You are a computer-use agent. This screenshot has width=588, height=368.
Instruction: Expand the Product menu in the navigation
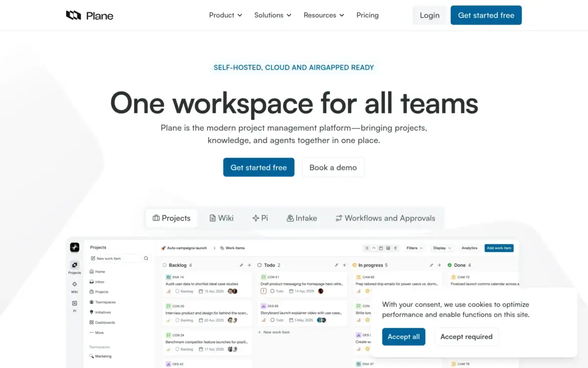click(x=225, y=15)
